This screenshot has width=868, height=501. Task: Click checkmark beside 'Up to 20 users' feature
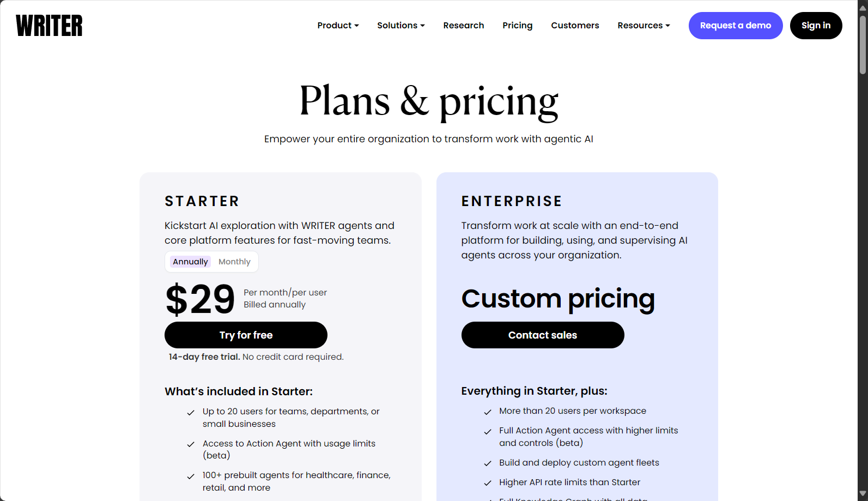coord(191,413)
